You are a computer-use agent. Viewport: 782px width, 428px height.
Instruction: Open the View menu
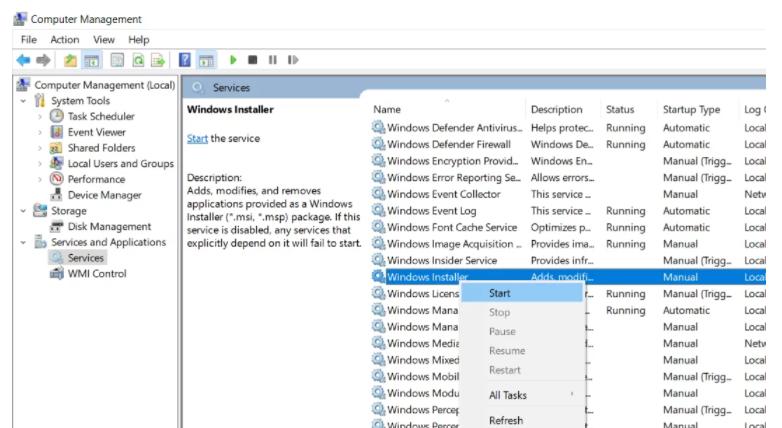click(104, 40)
